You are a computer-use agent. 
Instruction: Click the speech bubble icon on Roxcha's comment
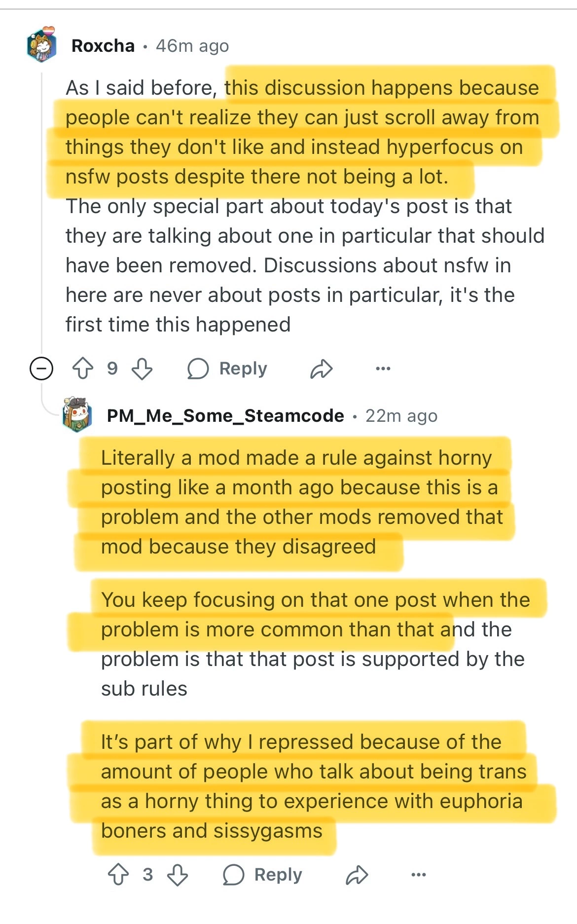pos(198,369)
